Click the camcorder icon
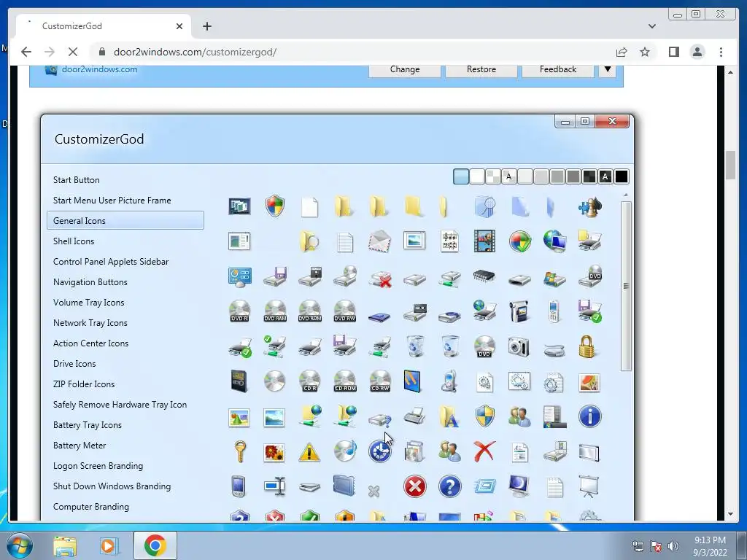 pos(519,311)
